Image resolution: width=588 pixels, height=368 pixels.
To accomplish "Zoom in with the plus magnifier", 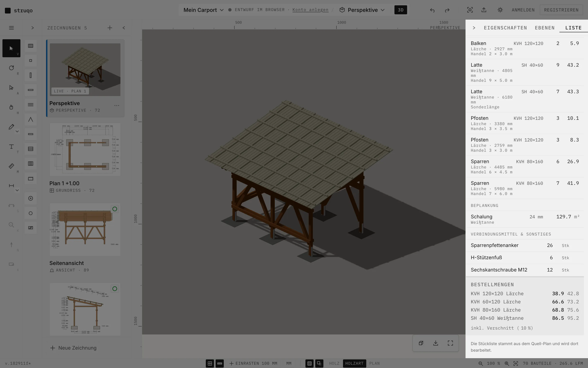I will pyautogui.click(x=507, y=363).
